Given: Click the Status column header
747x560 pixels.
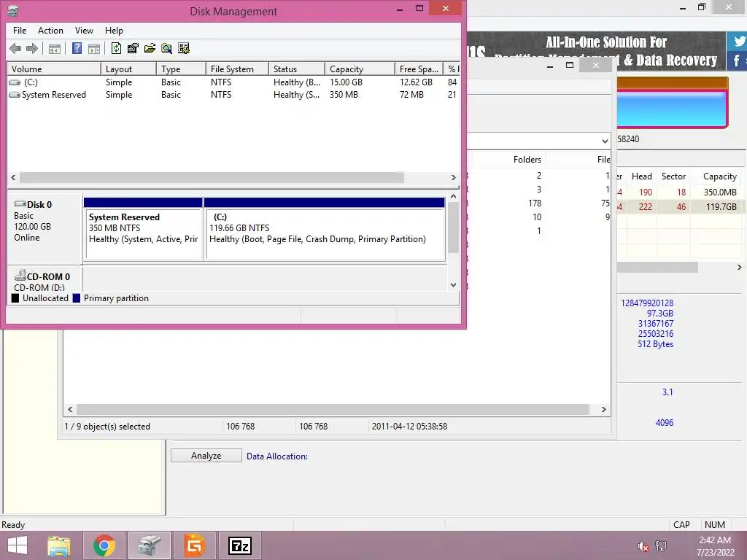Looking at the screenshot, I should tap(296, 69).
